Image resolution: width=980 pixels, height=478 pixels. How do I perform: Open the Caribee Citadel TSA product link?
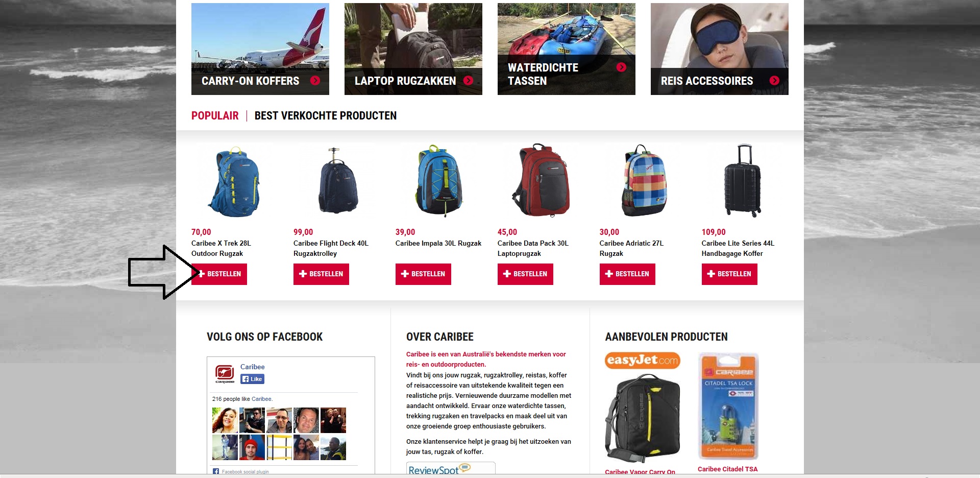(x=727, y=469)
